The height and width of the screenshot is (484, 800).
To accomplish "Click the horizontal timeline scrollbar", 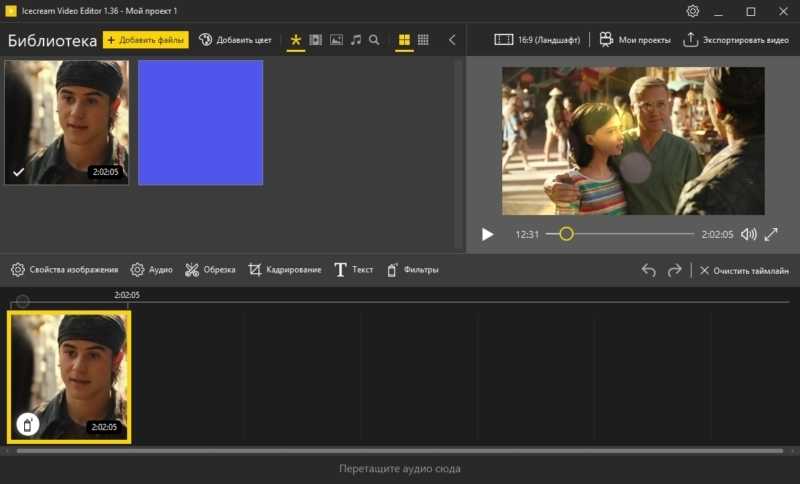I will [x=399, y=451].
